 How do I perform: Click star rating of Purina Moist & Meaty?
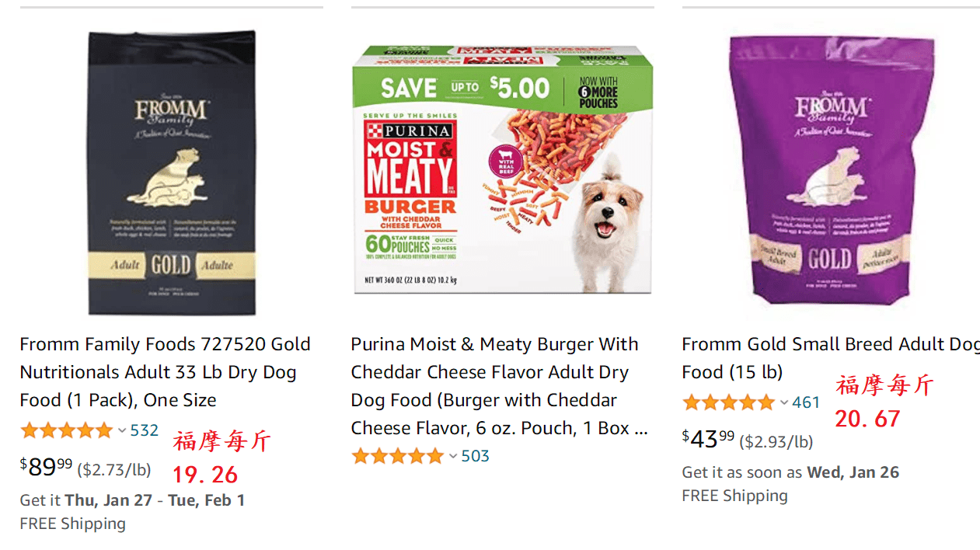[x=398, y=456]
